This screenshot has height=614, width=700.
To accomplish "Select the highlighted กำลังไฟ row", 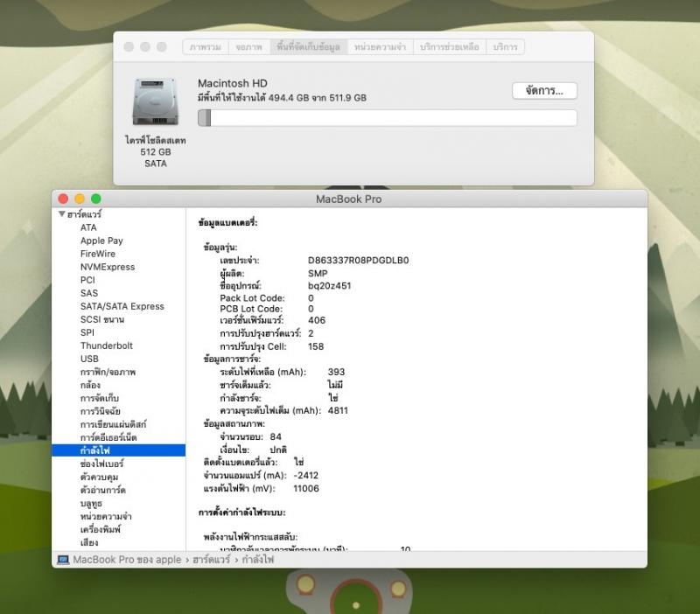I will [x=119, y=450].
